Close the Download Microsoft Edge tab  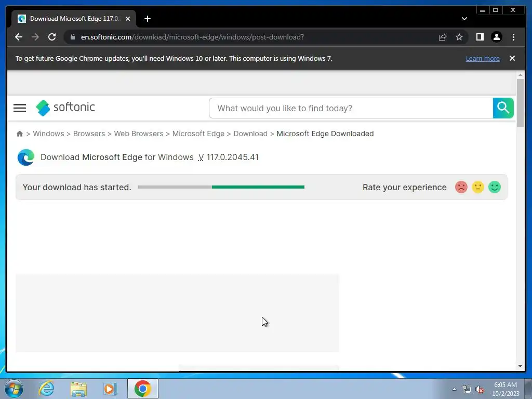pos(128,19)
